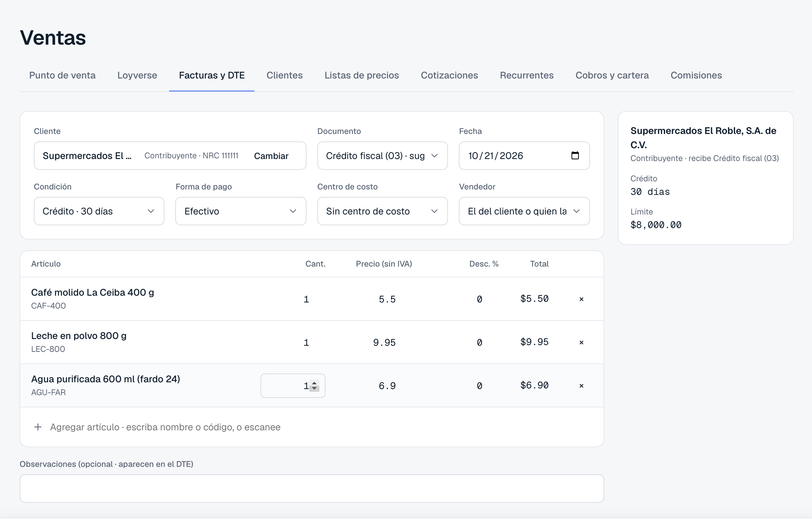Image resolution: width=812 pixels, height=521 pixels.
Task: Focus the Agregar artículo search field
Action: pos(312,427)
